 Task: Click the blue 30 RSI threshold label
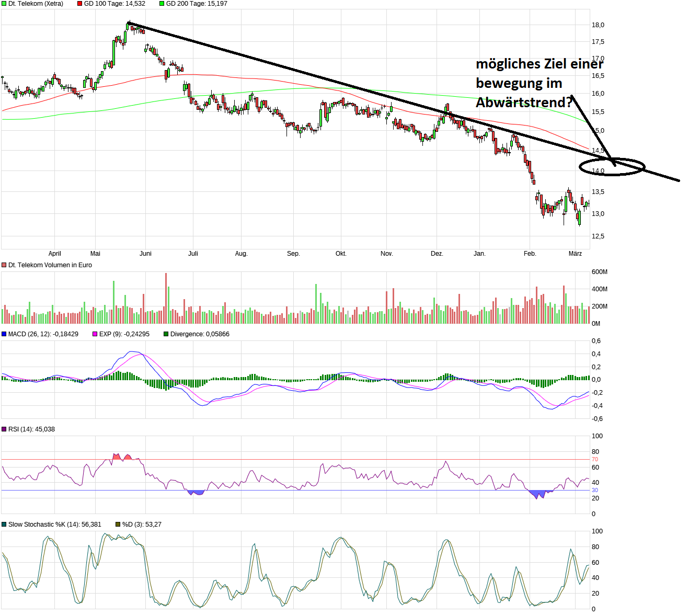pyautogui.click(x=595, y=491)
